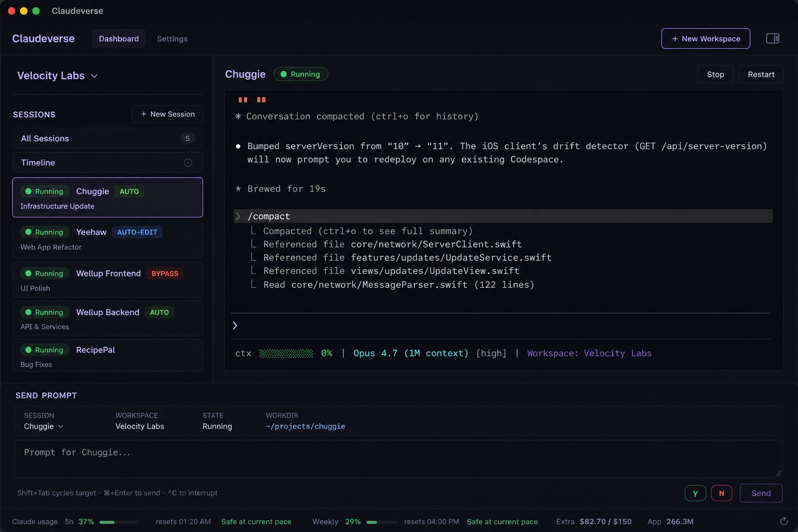Restart the Chuggie session
The width and height of the screenshot is (798, 532).
click(761, 74)
